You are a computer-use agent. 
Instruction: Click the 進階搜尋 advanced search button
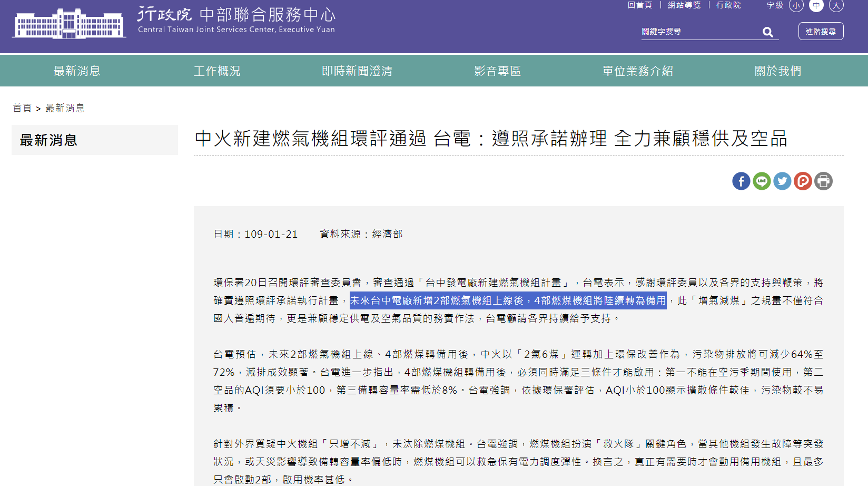[821, 32]
